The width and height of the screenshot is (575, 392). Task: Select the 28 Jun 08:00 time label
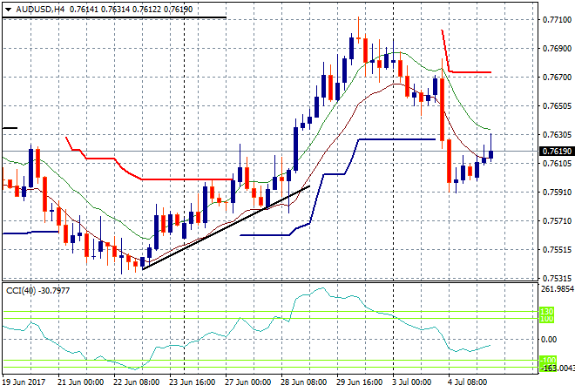304,382
